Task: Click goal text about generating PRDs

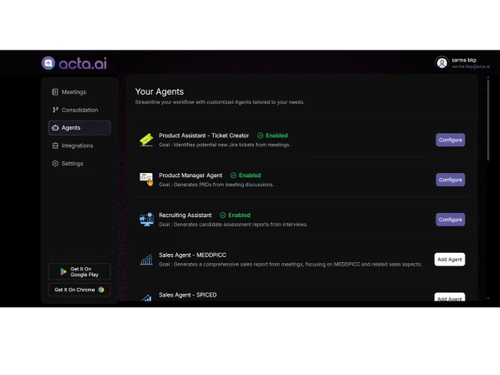Action: tap(216, 184)
